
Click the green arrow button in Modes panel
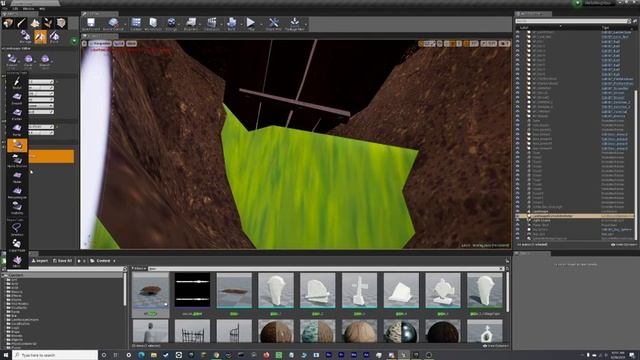pyautogui.click(x=74, y=41)
